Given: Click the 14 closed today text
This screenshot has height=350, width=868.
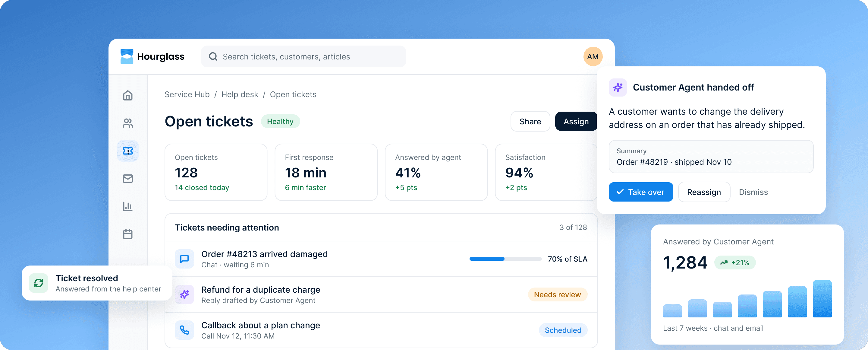Looking at the screenshot, I should tap(202, 187).
